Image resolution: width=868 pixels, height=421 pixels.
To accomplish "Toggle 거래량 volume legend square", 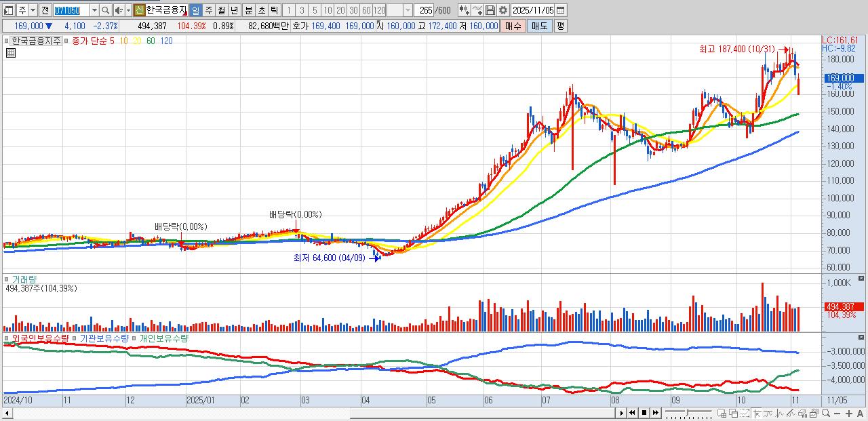I will point(7,279).
